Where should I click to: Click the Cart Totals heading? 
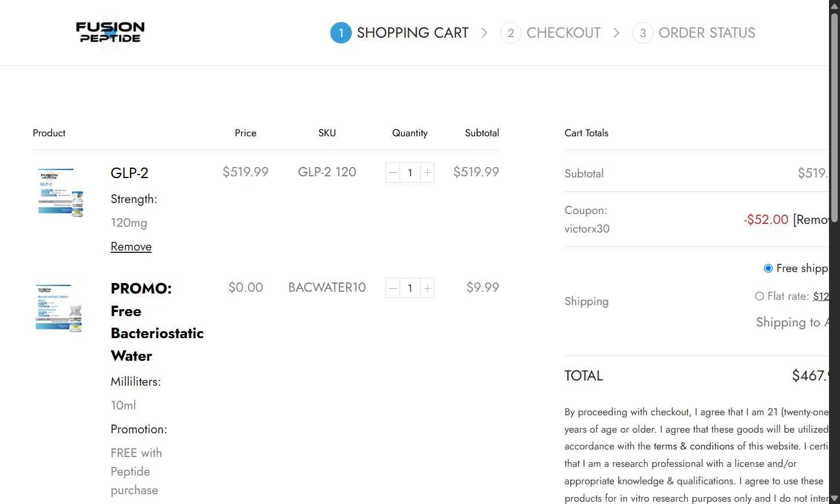point(586,133)
